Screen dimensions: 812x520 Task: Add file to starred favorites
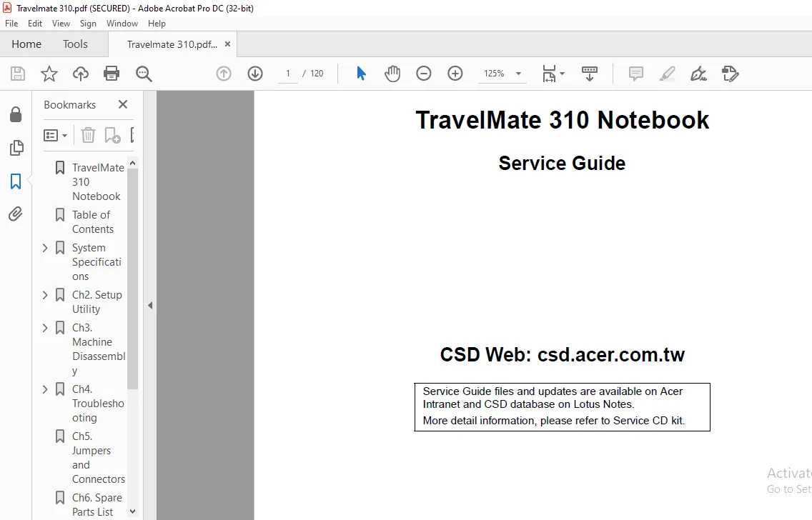tap(49, 74)
